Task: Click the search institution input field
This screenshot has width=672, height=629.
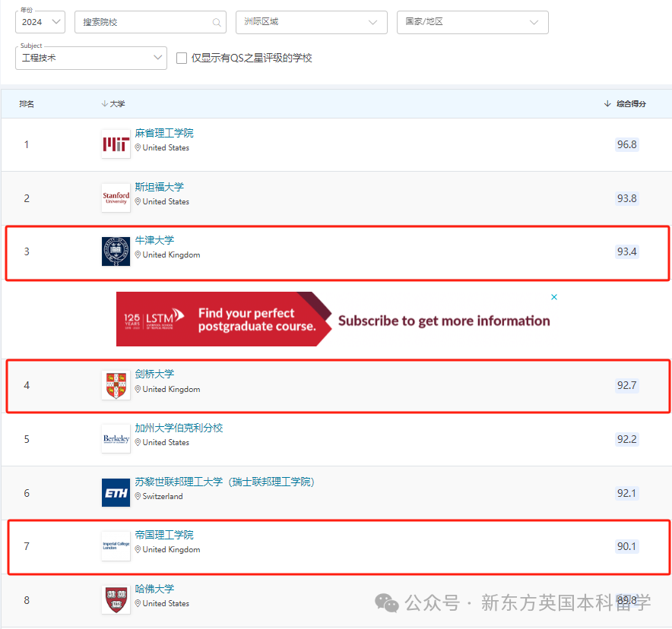Action: click(150, 22)
